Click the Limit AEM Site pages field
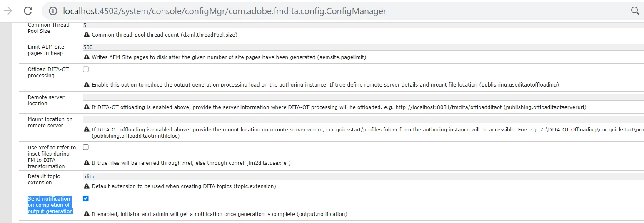Image resolution: width=644 pixels, height=223 pixels. click(x=362, y=47)
